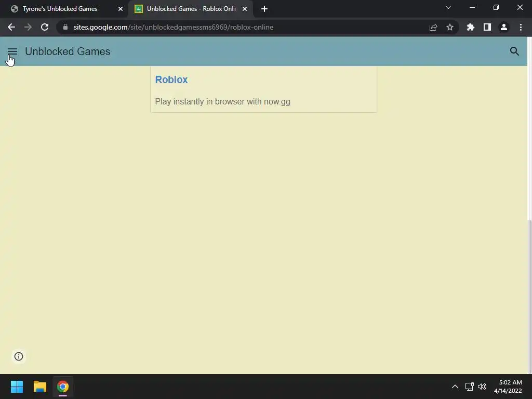Image resolution: width=532 pixels, height=399 pixels.
Task: Share this page from address bar
Action: 433,27
